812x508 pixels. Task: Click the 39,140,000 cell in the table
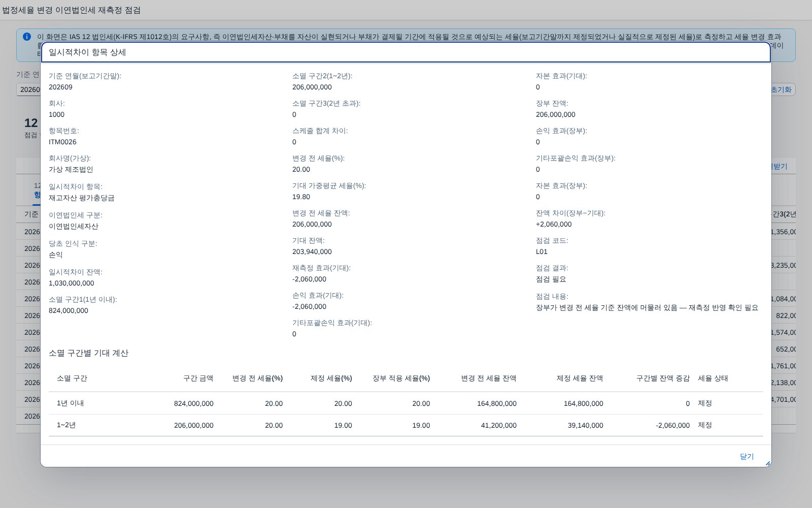click(x=585, y=425)
